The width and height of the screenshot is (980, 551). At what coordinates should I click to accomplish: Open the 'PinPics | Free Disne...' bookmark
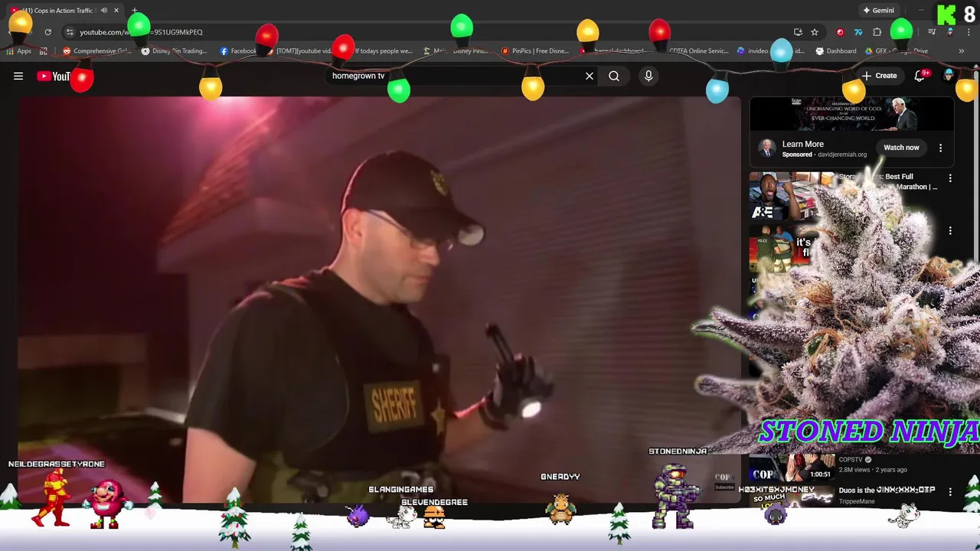[x=535, y=51]
